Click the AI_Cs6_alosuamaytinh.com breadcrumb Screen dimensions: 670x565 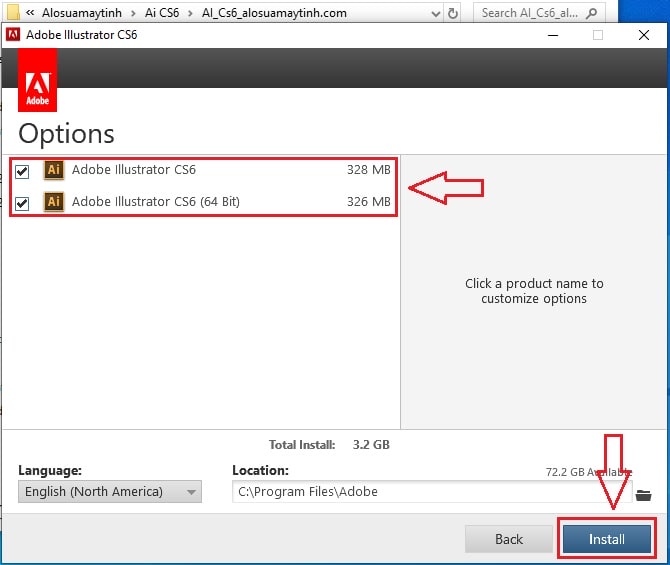274,13
